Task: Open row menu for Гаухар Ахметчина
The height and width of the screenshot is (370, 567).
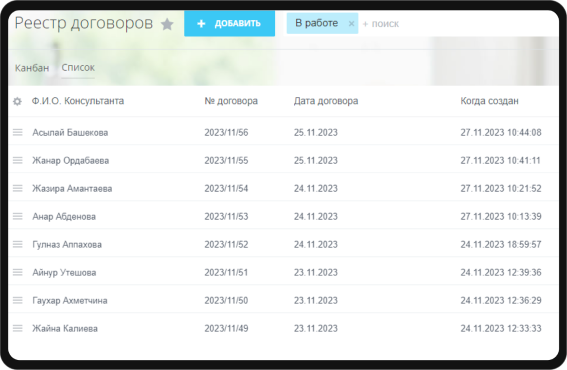Action: click(18, 301)
